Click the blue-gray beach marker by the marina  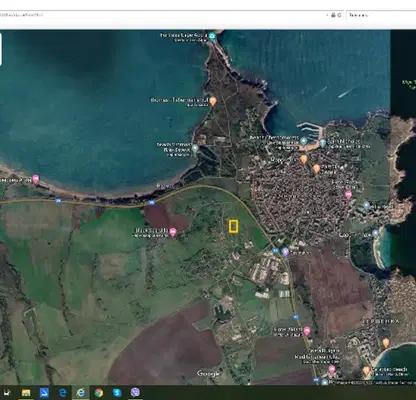coord(303,141)
